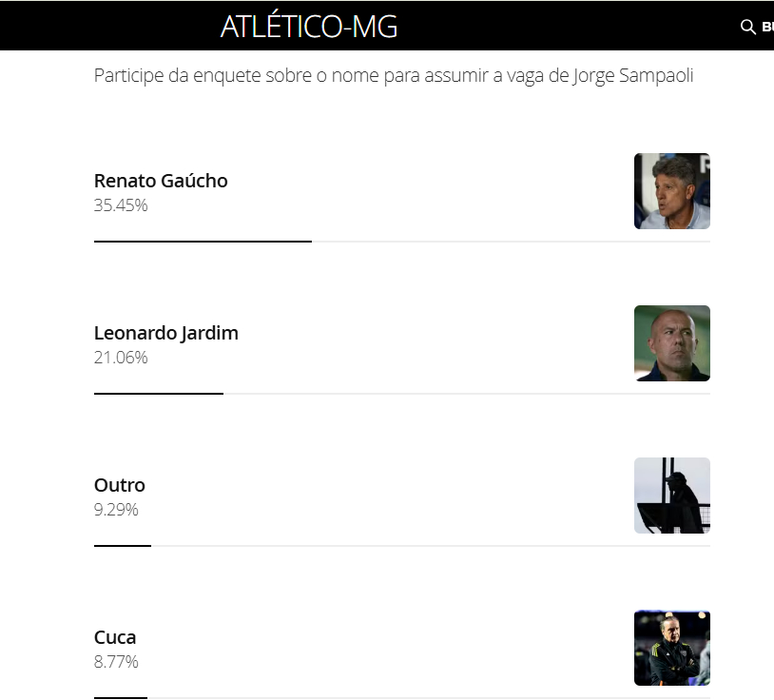Click Cuca's vote progress bar
774x700 pixels.
point(121,697)
